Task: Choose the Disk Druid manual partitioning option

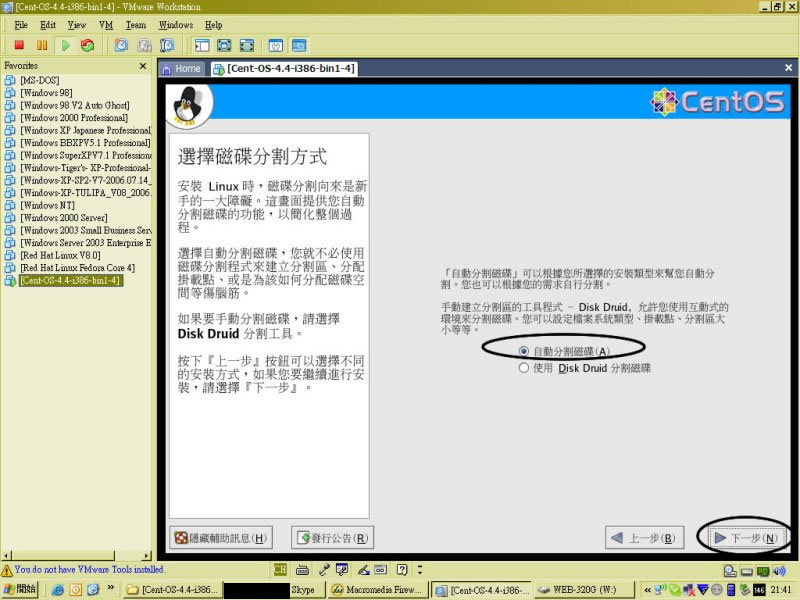Action: pos(523,368)
